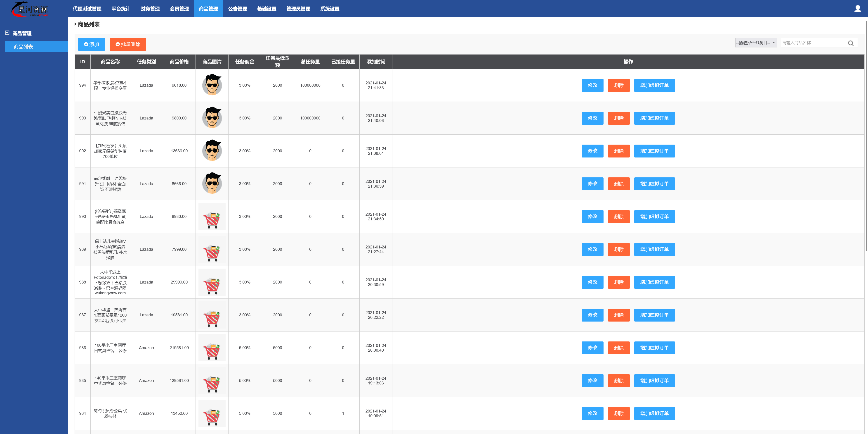
Task: Open the 财务管理 menu
Action: (x=150, y=8)
